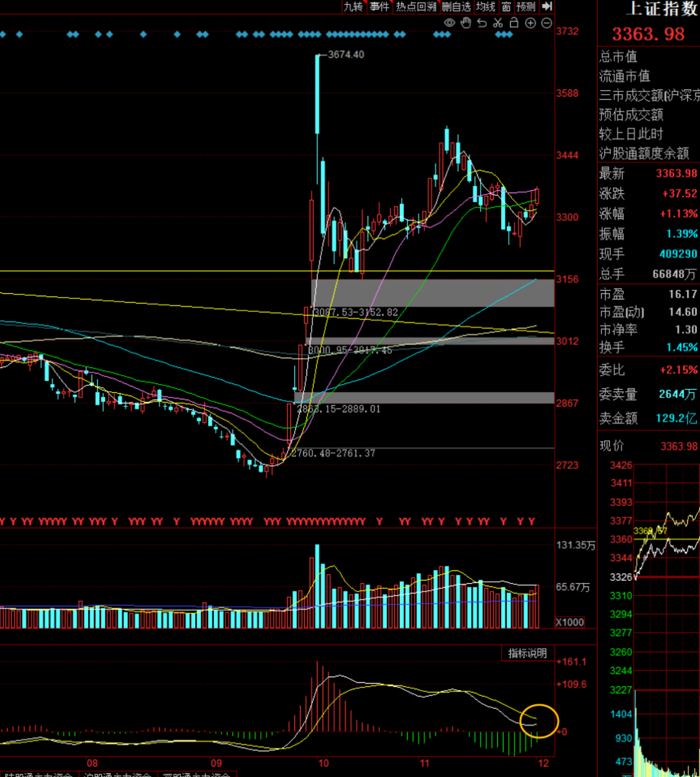This screenshot has width=700, height=777.
Task: Click the X1000 volume unit label
Action: click(x=570, y=622)
